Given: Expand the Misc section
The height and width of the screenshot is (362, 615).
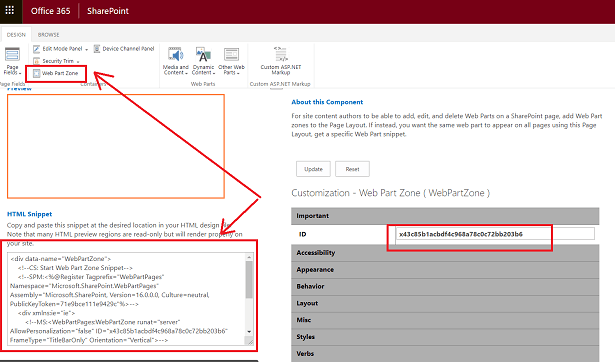Looking at the screenshot, I should point(445,320).
